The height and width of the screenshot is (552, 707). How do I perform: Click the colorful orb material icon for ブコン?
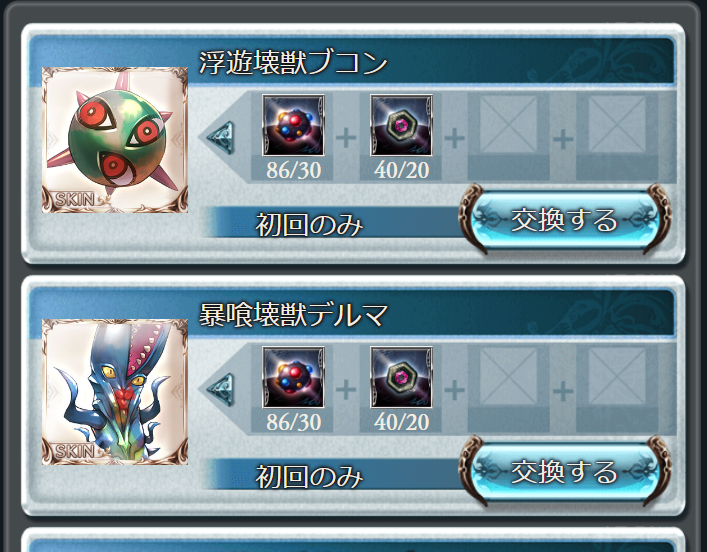pyautogui.click(x=293, y=125)
